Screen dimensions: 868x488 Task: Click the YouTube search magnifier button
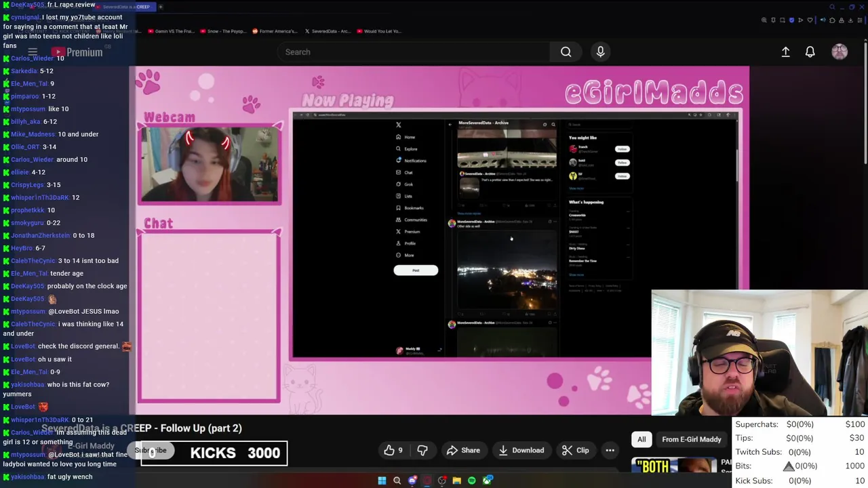pyautogui.click(x=566, y=52)
